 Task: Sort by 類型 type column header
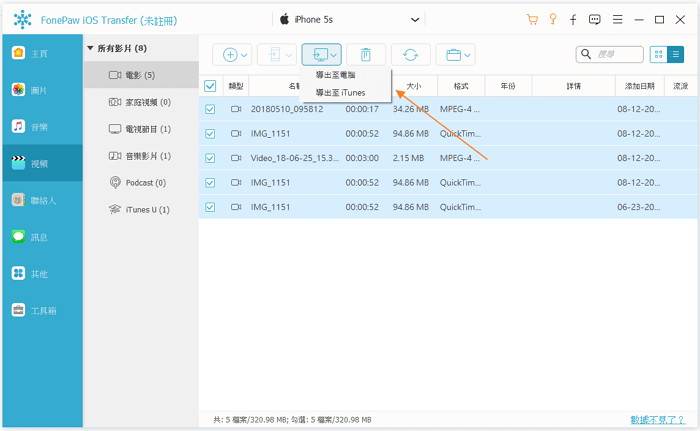pyautogui.click(x=236, y=86)
